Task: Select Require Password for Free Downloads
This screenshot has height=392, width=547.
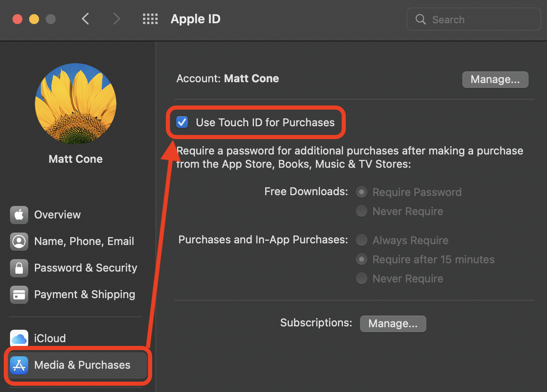Action: tap(361, 192)
